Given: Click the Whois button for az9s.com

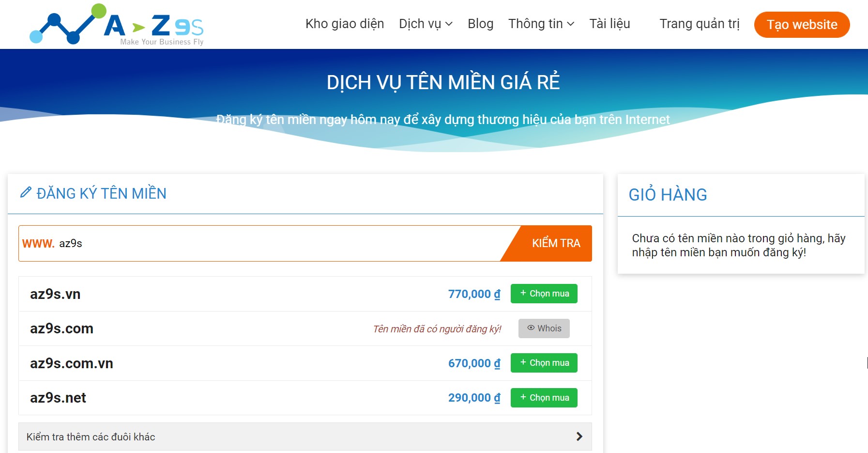Looking at the screenshot, I should (x=543, y=328).
